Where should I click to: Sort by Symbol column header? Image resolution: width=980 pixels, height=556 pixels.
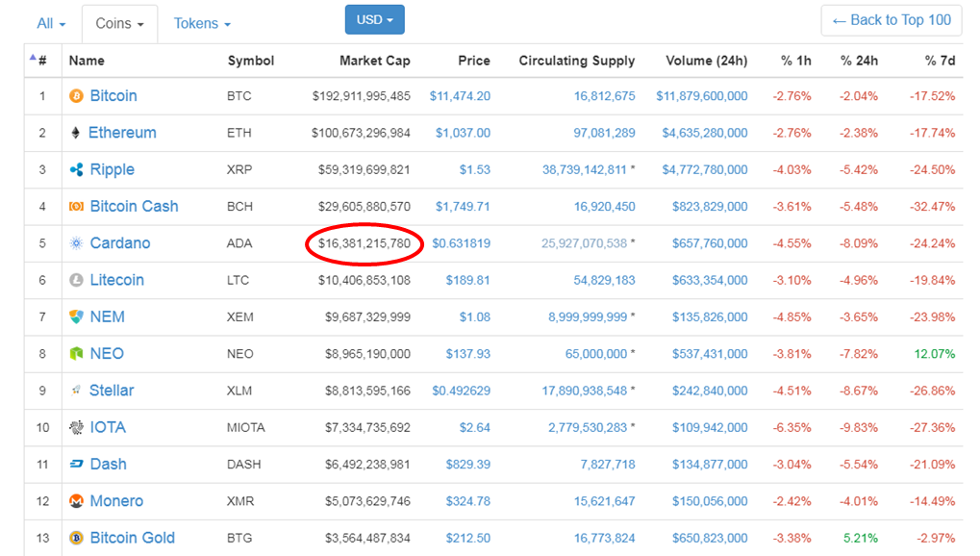(251, 61)
